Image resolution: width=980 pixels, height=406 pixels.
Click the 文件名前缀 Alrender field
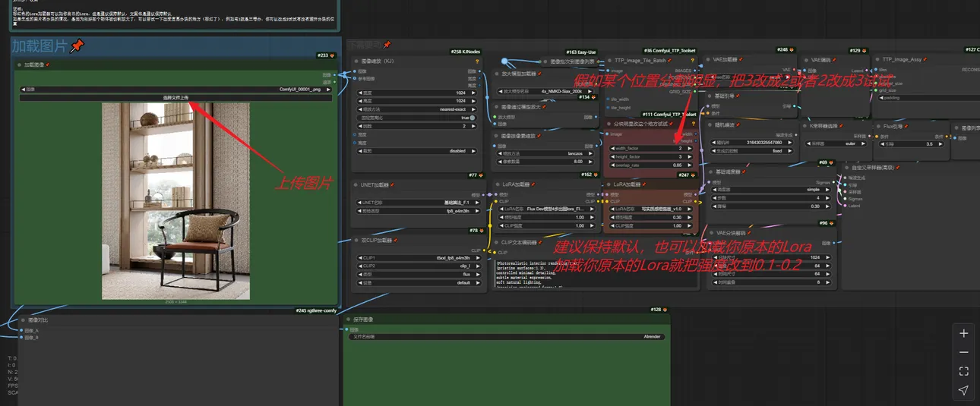coord(507,336)
